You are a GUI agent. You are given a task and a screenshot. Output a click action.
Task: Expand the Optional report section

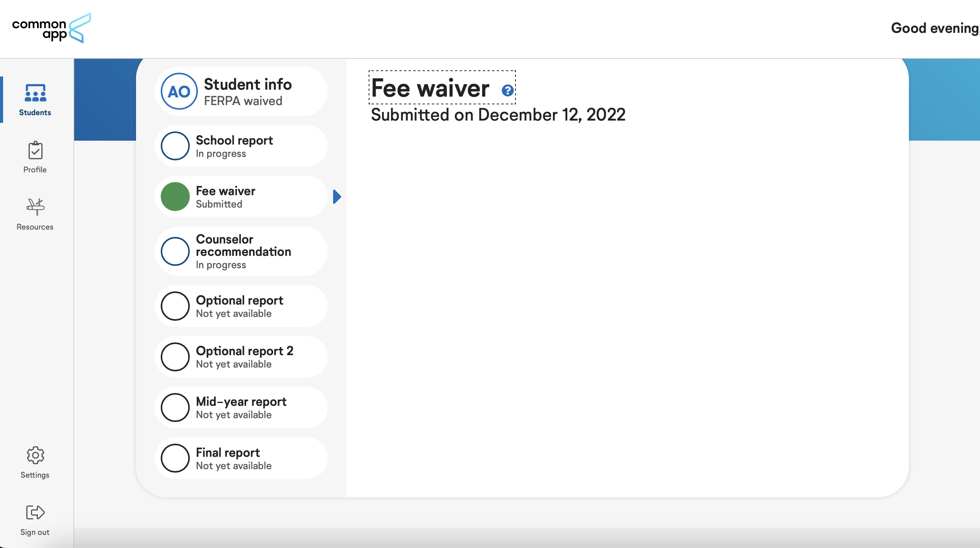point(239,306)
